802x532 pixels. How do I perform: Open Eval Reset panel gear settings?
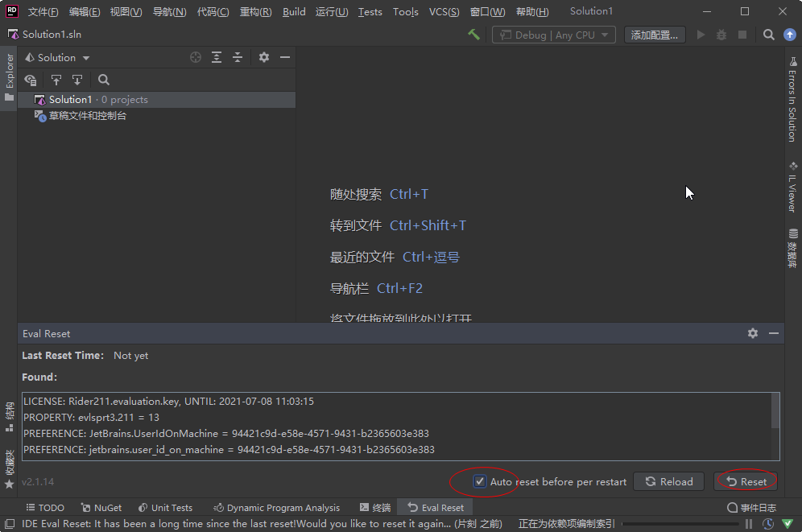coord(753,333)
